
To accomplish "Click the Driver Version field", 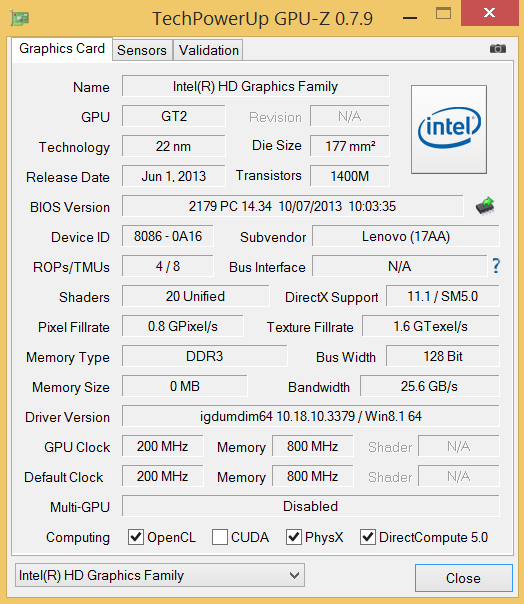I will click(x=311, y=416).
